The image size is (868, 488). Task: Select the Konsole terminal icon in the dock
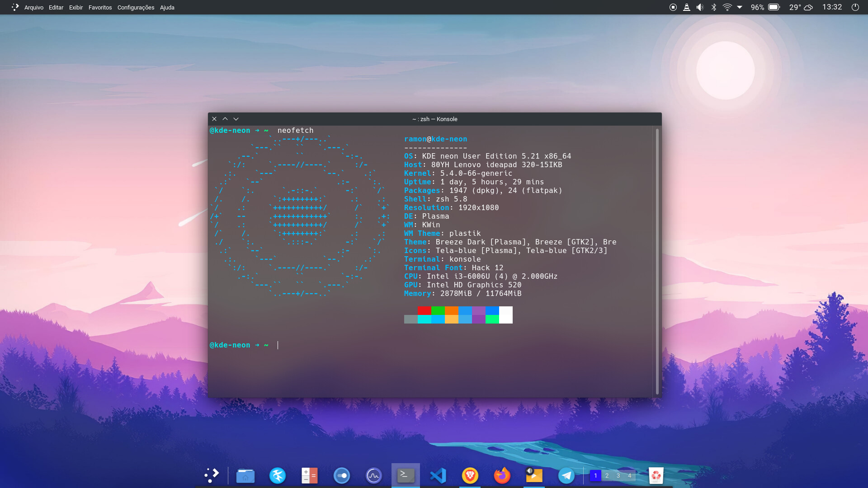click(x=406, y=475)
